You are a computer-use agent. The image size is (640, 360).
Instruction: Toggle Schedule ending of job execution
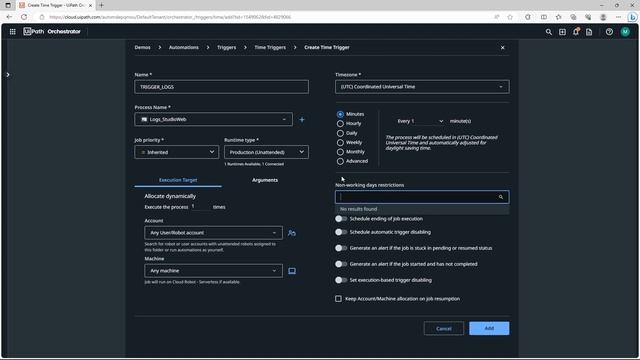point(341,219)
